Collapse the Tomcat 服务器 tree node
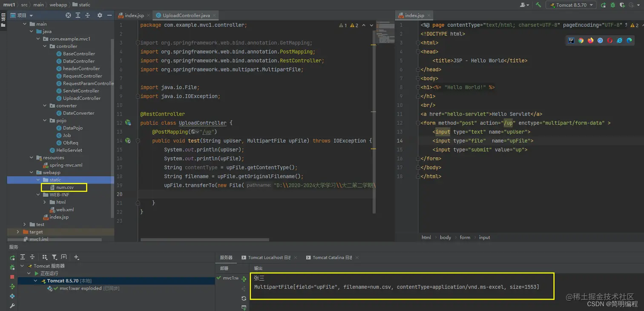 pyautogui.click(x=23, y=266)
